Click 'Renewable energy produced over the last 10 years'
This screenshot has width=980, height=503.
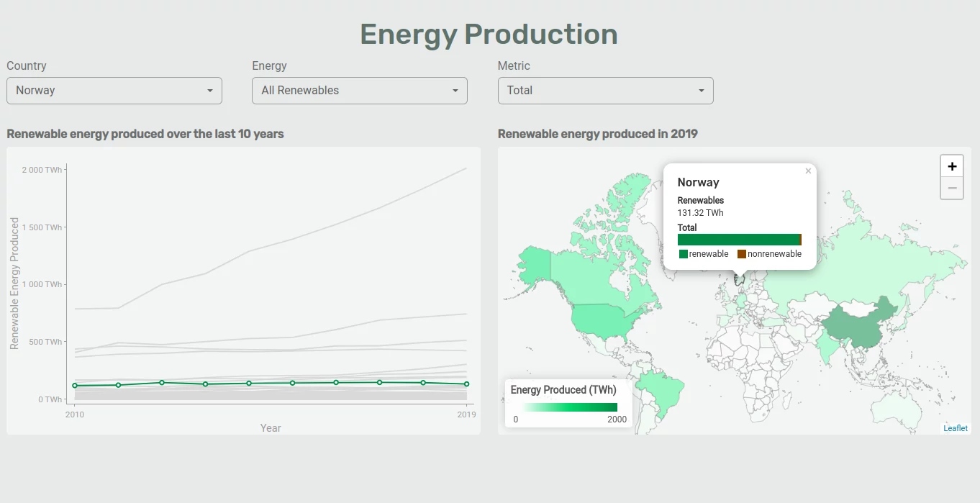[145, 134]
